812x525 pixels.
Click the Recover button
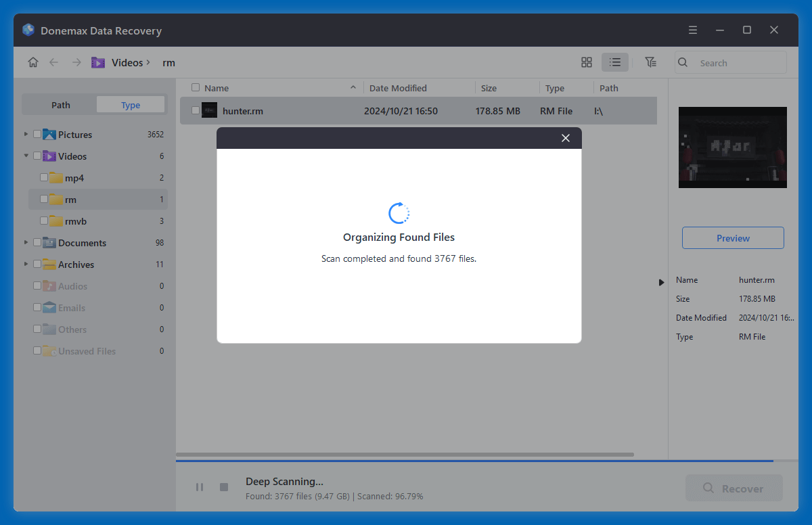pos(734,488)
